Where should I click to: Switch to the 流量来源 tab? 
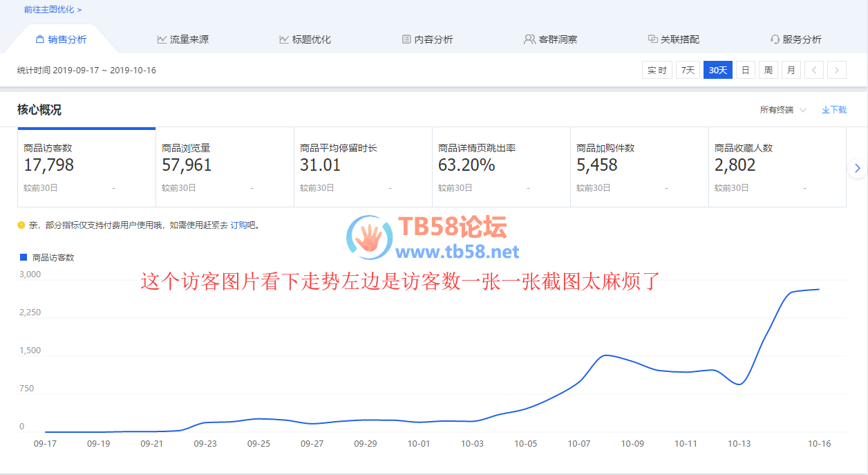tap(182, 39)
